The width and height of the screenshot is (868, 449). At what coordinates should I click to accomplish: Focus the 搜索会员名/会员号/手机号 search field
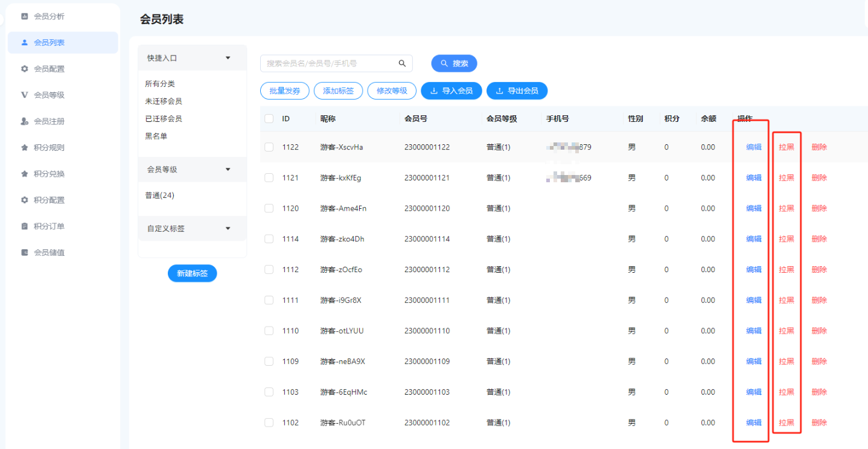[x=336, y=63]
